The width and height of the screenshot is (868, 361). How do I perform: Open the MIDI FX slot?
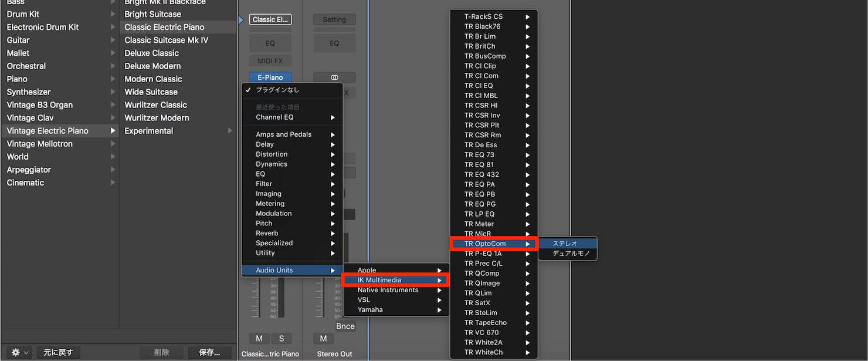coord(270,60)
